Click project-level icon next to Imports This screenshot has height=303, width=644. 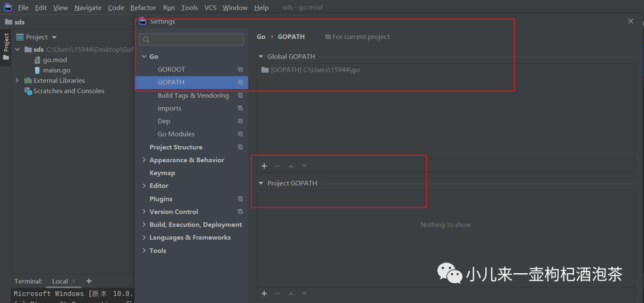click(240, 109)
